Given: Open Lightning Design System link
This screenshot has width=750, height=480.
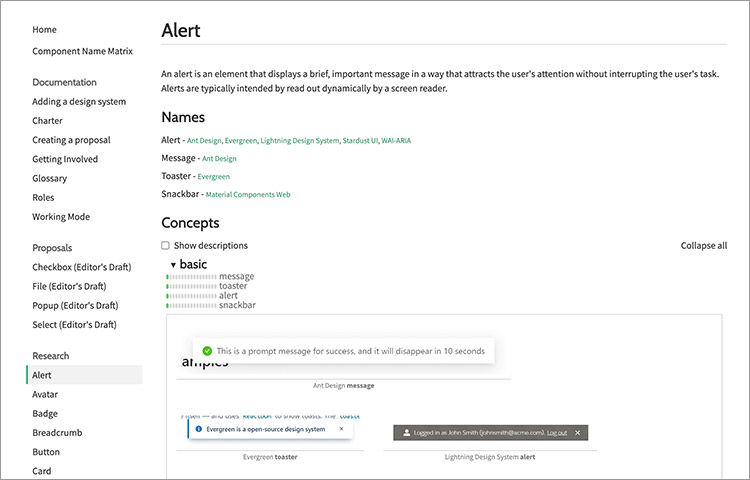Looking at the screenshot, I should [x=299, y=141].
